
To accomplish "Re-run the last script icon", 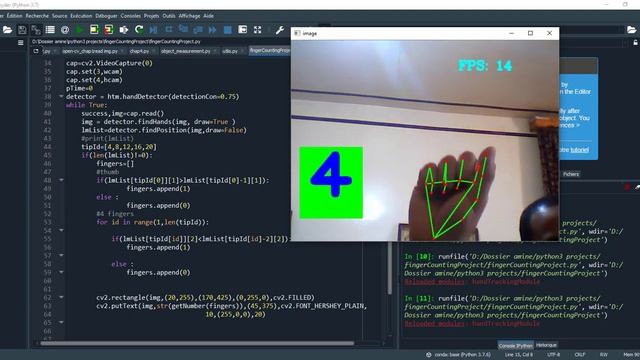I will (139, 29).
